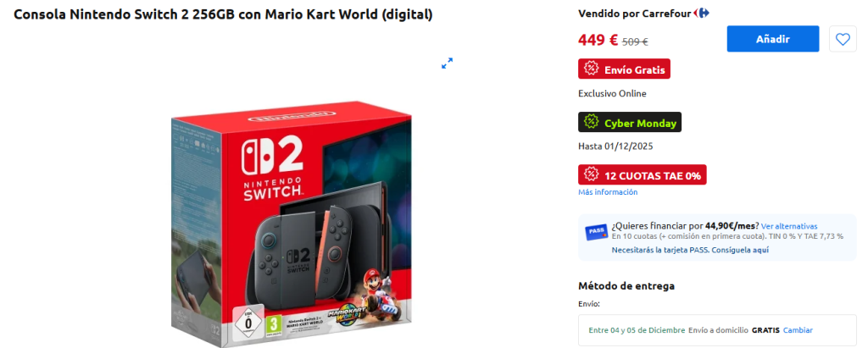The width and height of the screenshot is (868, 348).
Task: Click the Vendido por Carrefour seller text
Action: click(634, 14)
